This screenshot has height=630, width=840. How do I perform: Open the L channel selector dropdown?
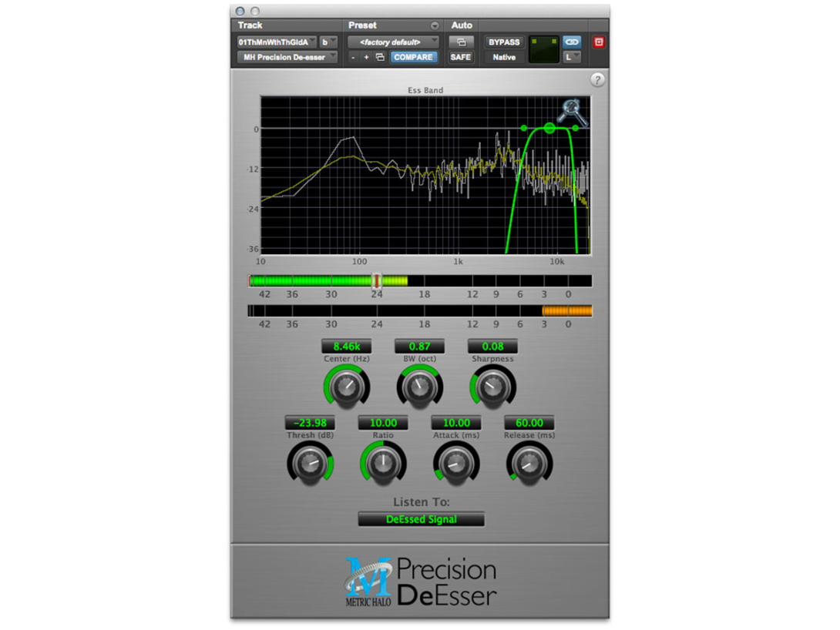click(572, 57)
